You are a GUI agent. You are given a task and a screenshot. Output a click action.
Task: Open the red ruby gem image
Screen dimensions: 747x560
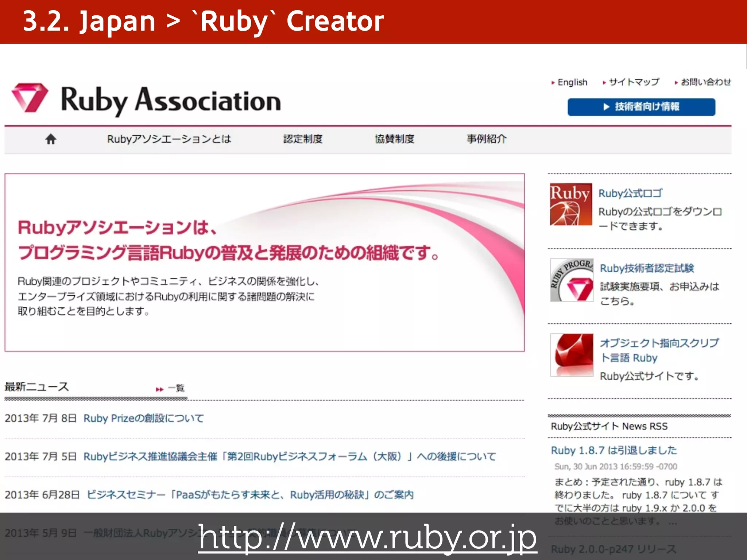(x=572, y=355)
